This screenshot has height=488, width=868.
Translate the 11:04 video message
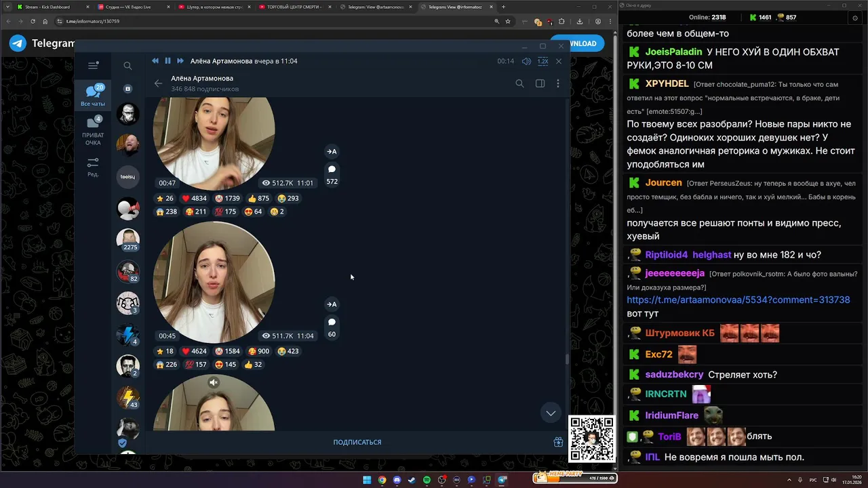point(332,304)
